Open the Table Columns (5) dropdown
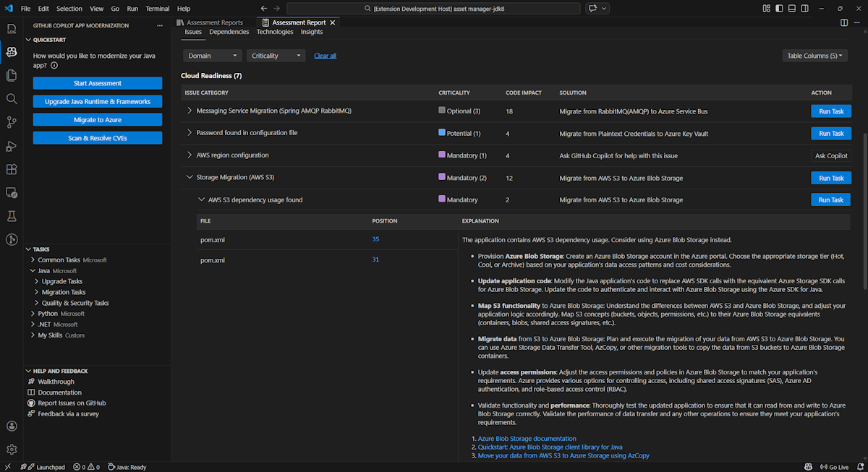This screenshot has width=868, height=472. (x=814, y=56)
